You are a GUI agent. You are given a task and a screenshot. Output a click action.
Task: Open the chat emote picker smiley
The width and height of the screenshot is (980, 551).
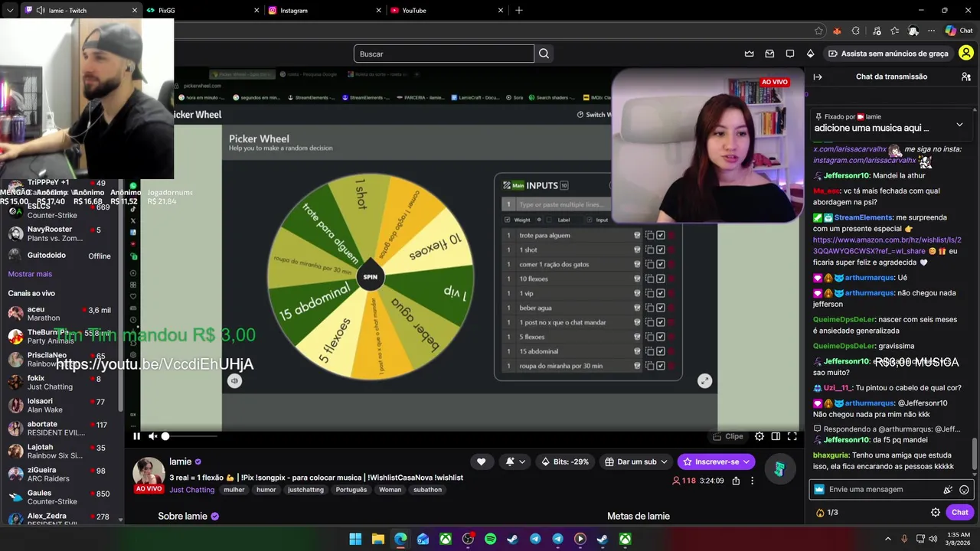pos(964,490)
